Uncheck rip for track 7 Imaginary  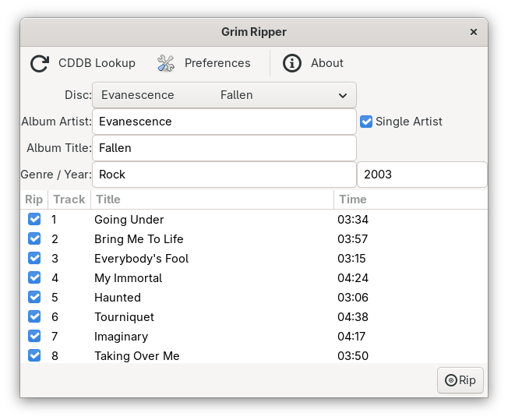34,336
